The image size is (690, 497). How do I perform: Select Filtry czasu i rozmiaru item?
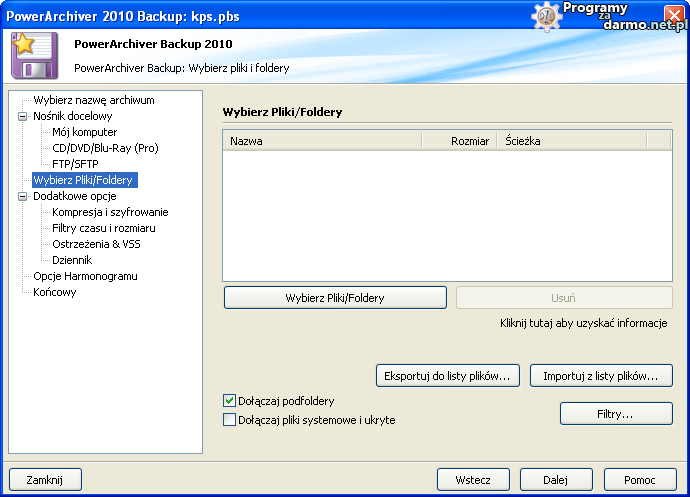point(103,228)
